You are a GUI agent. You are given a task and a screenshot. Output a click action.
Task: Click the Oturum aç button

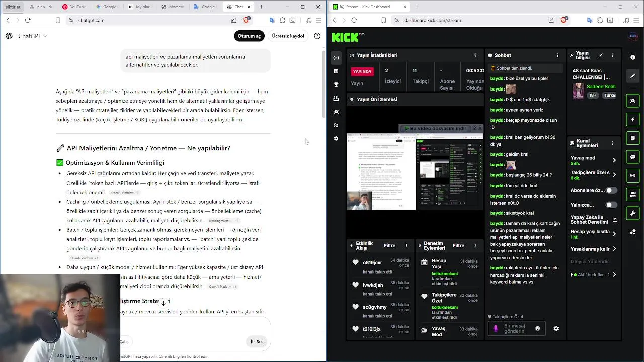[249, 36]
